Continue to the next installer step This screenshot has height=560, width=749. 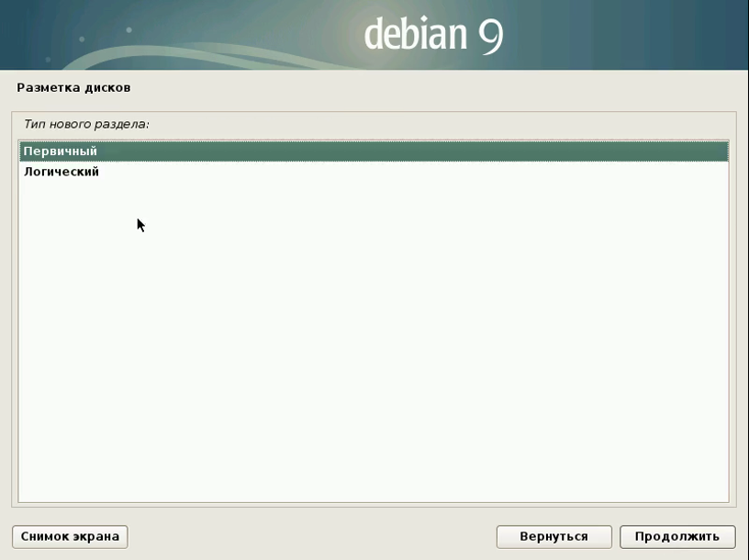pyautogui.click(x=677, y=536)
